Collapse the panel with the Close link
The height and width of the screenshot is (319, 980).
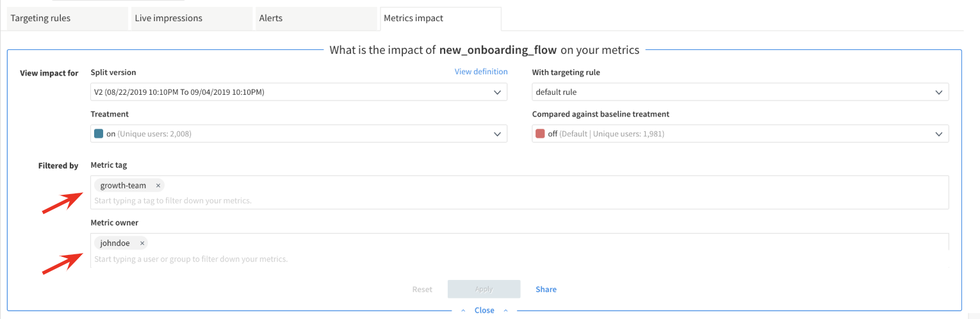click(x=484, y=310)
